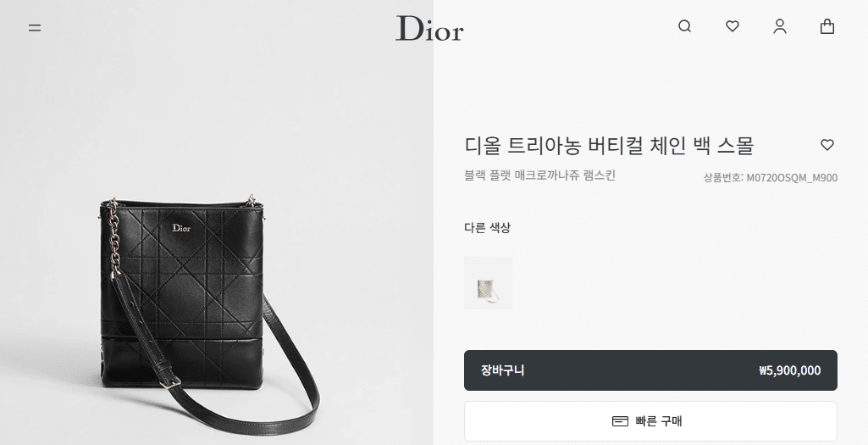Open the search magnifier icon
Image resolution: width=868 pixels, height=445 pixels.
coord(685,26)
